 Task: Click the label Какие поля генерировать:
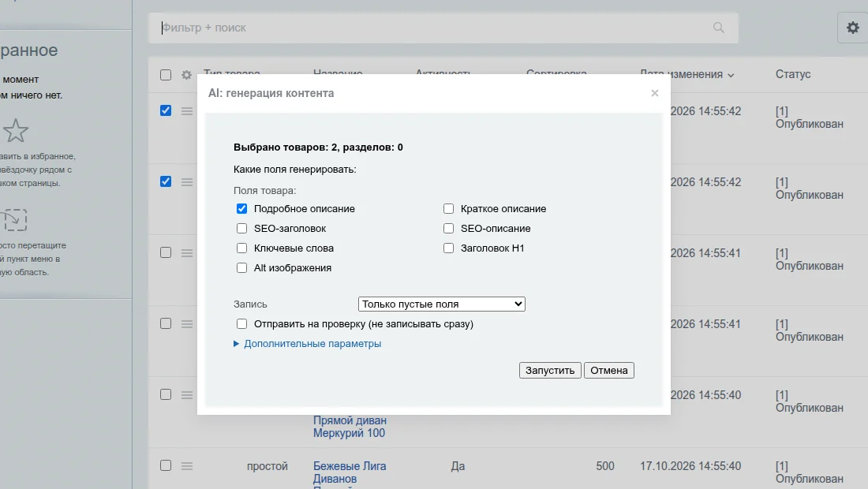[295, 170]
